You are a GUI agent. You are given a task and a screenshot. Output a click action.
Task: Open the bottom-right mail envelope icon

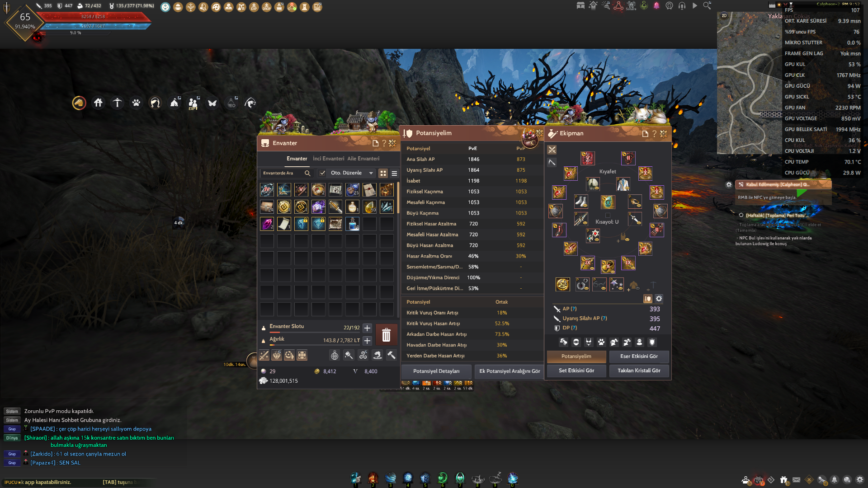(796, 480)
